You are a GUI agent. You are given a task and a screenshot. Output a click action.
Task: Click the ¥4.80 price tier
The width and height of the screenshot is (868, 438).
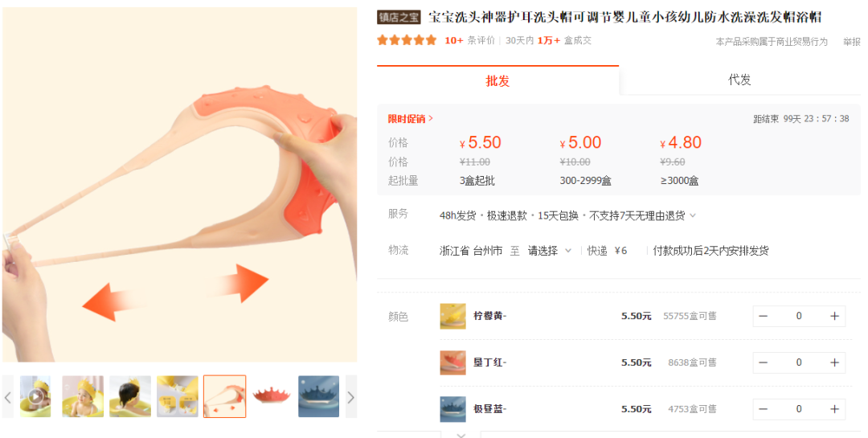point(681,143)
